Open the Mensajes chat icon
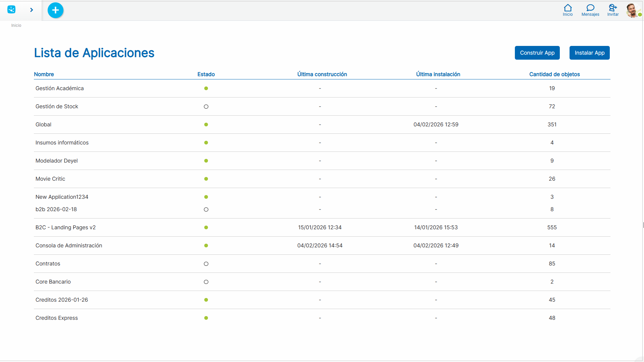Image resolution: width=644 pixels, height=362 pixels. [590, 10]
